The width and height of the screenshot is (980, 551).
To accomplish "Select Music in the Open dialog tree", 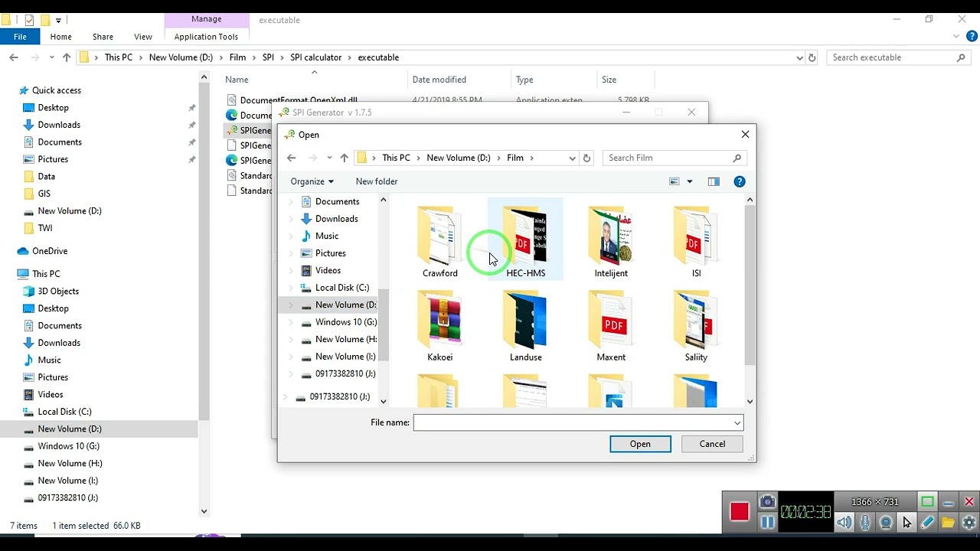I will [327, 236].
